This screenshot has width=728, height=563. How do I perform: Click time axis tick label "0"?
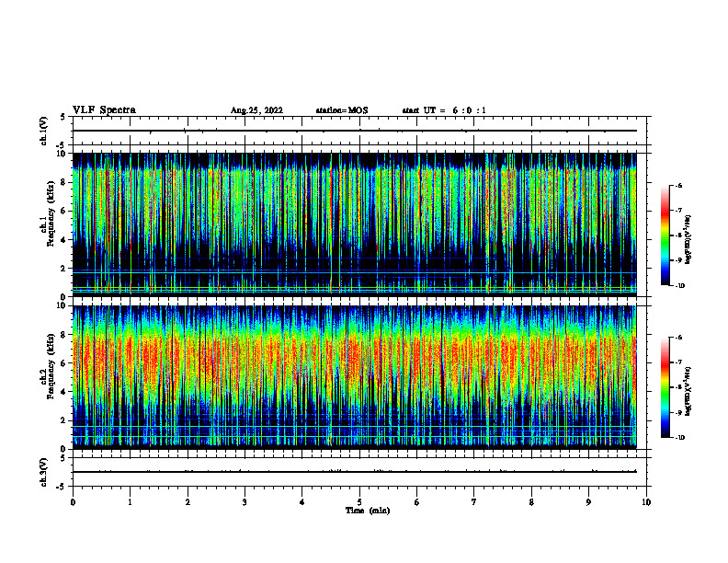click(x=73, y=502)
